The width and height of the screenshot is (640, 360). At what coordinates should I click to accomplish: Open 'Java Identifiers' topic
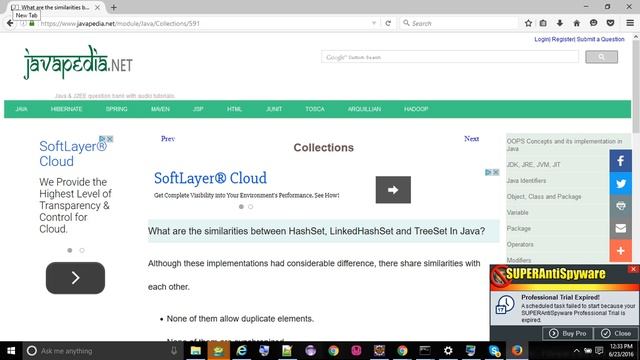[526, 180]
